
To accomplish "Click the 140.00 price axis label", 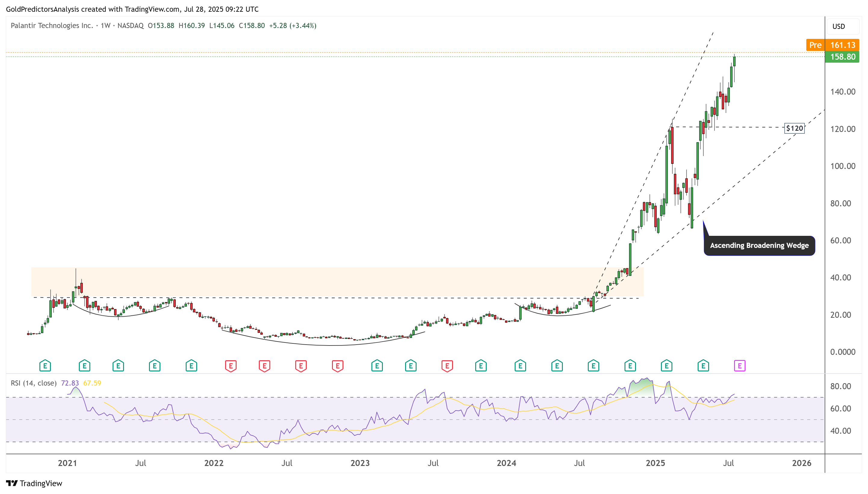I will (843, 92).
